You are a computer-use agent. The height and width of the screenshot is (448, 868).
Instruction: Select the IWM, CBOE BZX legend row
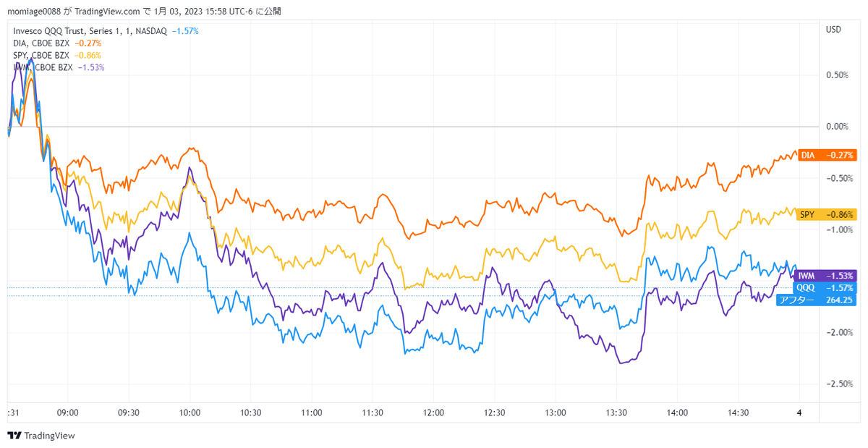59,67
